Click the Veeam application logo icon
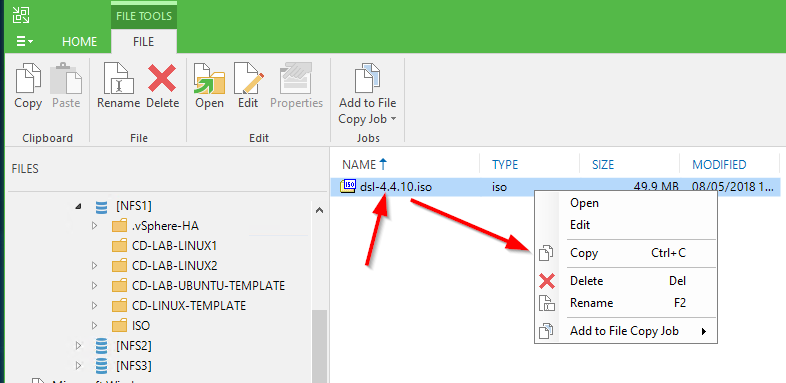This screenshot has height=383, width=786. pyautogui.click(x=21, y=15)
